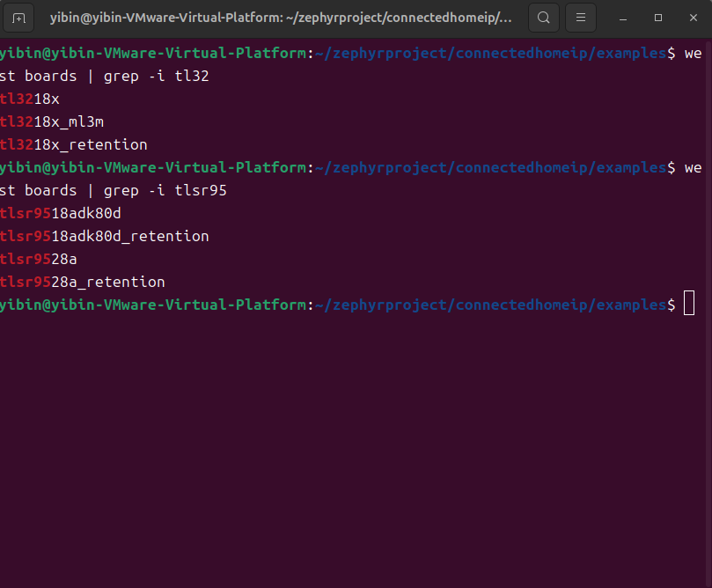Minimize the terminal window
The width and height of the screenshot is (712, 588).
pos(623,18)
